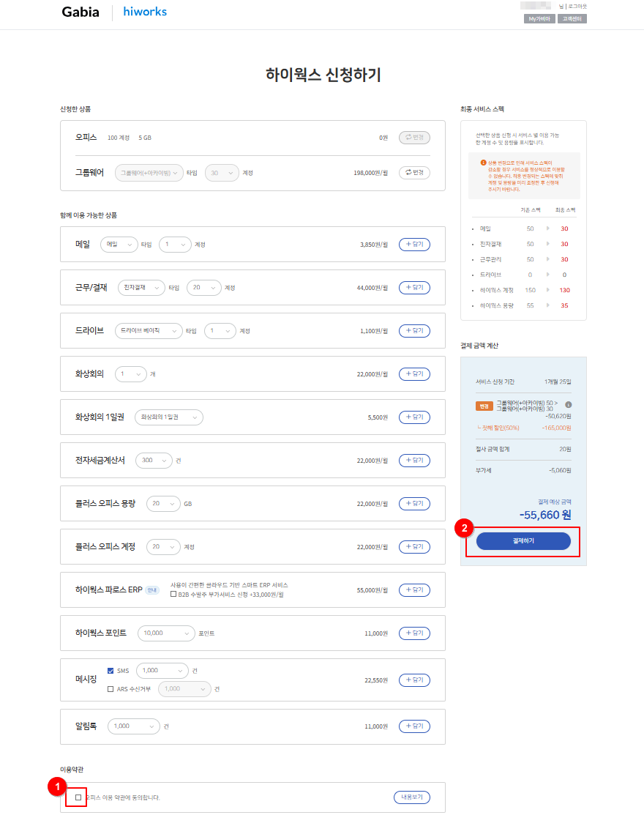
Task: Uncheck the SMS checkbox in 메시징
Action: 111,671
